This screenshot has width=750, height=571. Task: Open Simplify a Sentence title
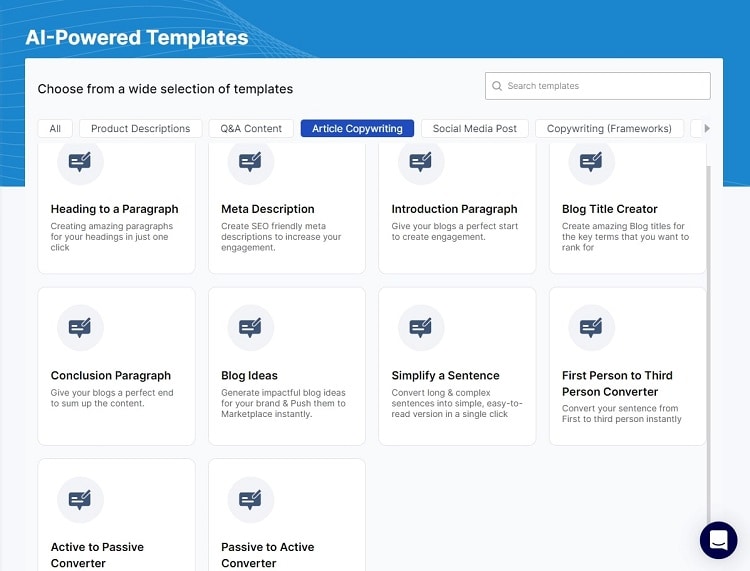click(445, 375)
